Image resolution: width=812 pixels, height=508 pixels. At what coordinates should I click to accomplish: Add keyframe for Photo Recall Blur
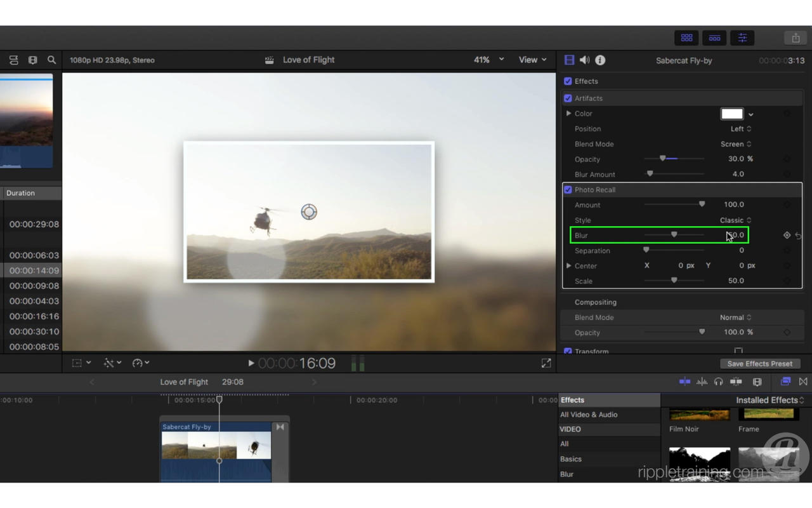(x=787, y=235)
